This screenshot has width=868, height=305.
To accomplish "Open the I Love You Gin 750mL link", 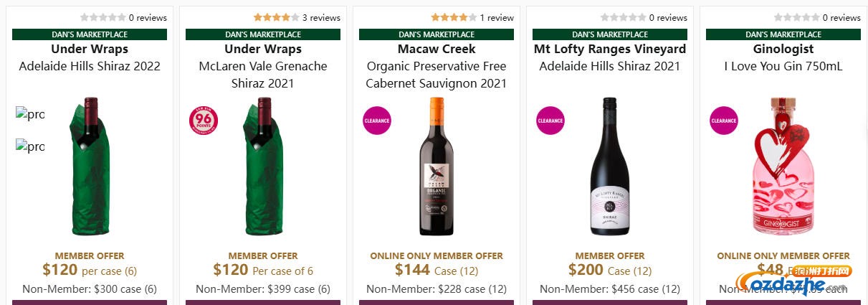I will click(x=783, y=66).
